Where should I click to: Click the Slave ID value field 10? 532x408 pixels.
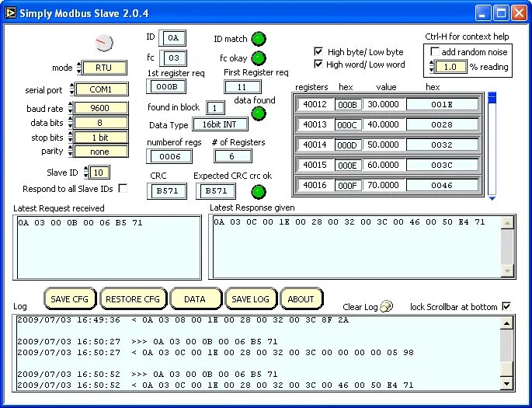tap(99, 173)
